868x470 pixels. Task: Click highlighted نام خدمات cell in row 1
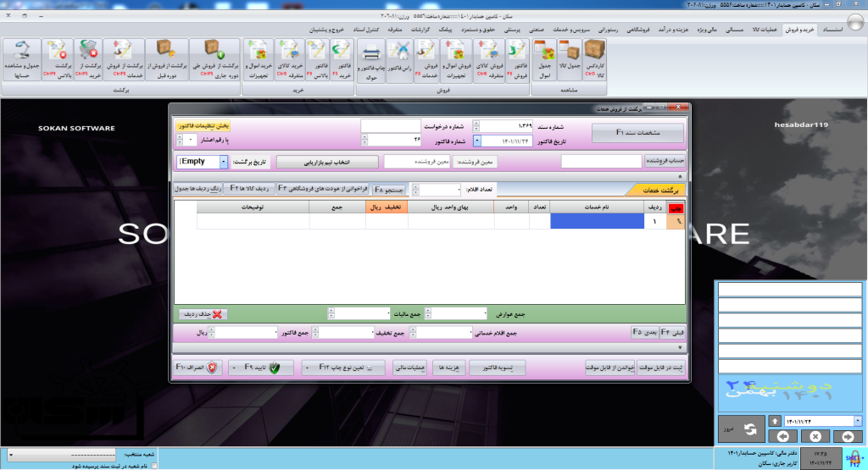(597, 221)
